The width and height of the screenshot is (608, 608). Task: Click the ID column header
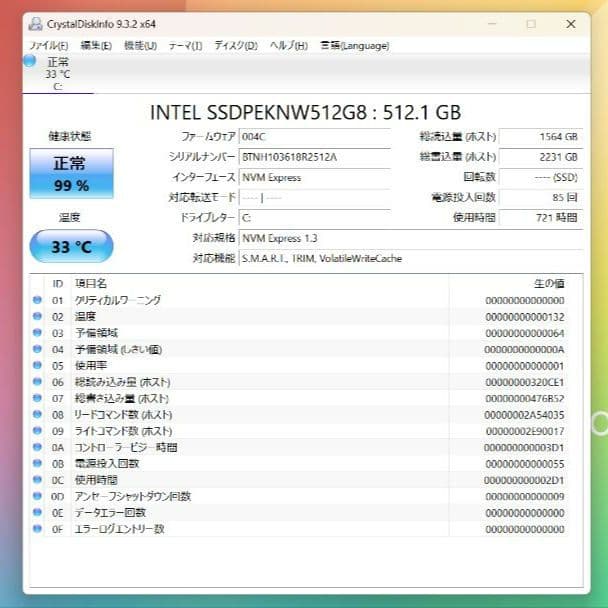57,284
